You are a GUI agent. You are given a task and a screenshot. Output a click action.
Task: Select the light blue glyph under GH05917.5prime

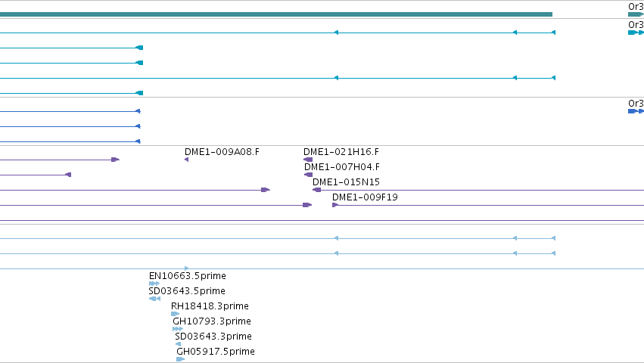point(180,359)
